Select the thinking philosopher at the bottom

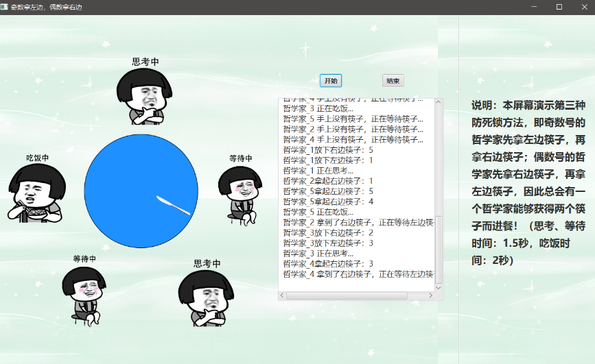tap(206, 298)
